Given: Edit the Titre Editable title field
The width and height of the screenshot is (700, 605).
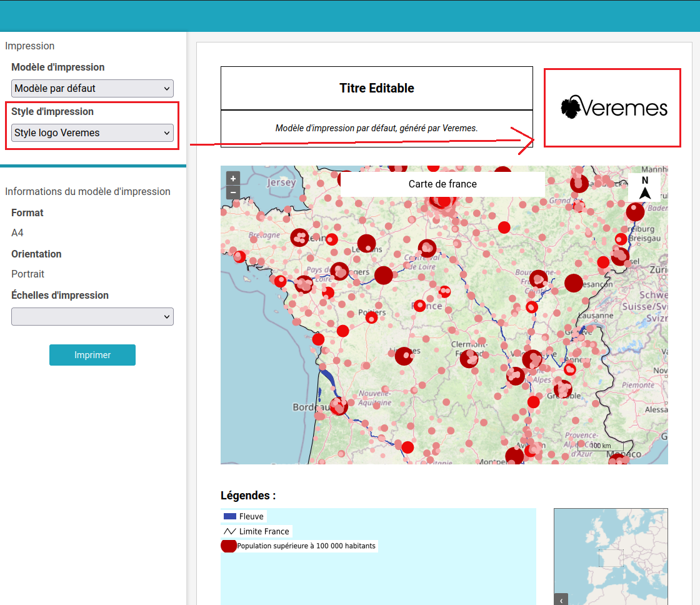Looking at the screenshot, I should point(376,88).
